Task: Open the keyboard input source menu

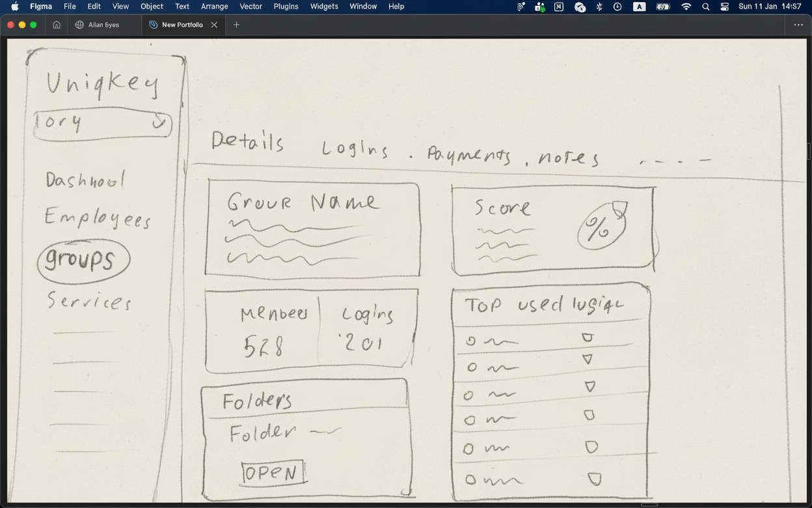Action: click(640, 7)
